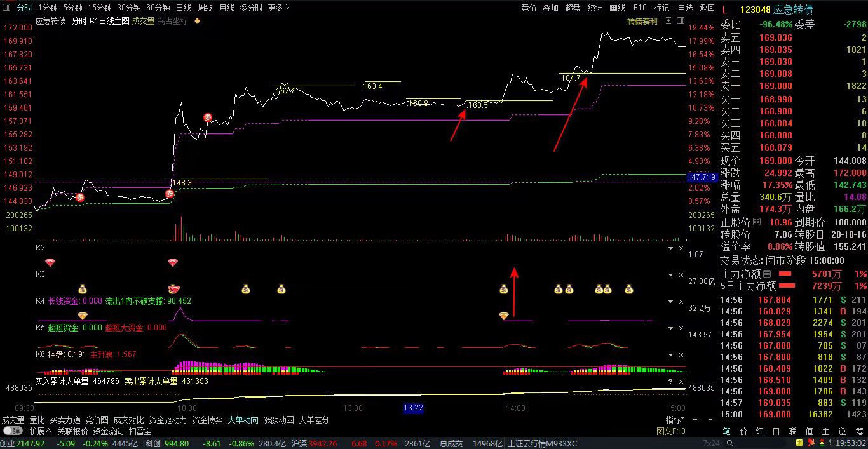This screenshot has height=449, width=868.
Task: Click the detail list icon beside 主力净额
Action: coord(766,274)
